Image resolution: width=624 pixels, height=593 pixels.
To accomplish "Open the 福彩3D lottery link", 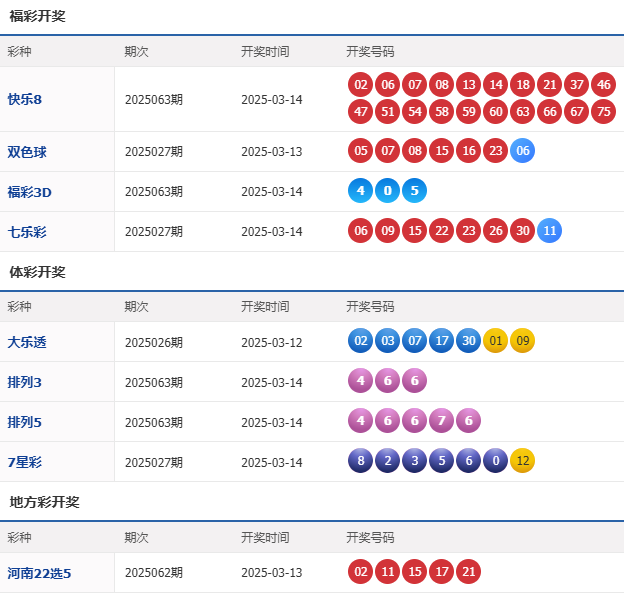I will pyautogui.click(x=29, y=192).
